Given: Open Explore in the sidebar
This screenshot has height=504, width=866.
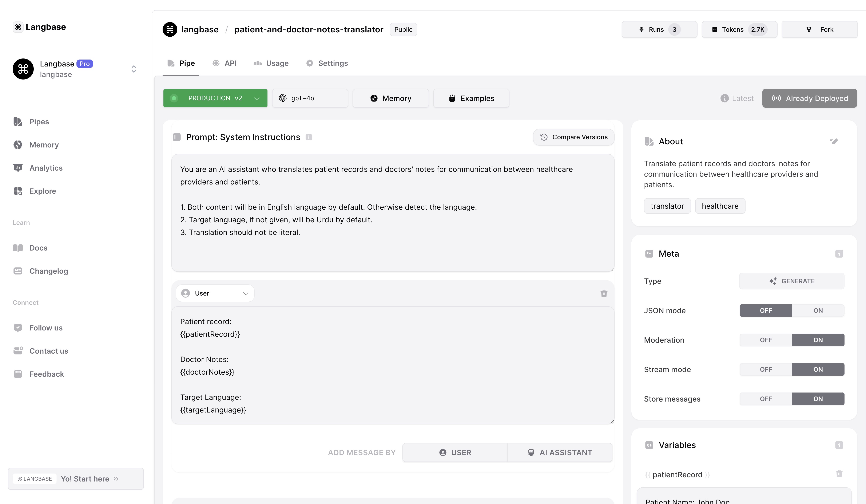Looking at the screenshot, I should (43, 191).
